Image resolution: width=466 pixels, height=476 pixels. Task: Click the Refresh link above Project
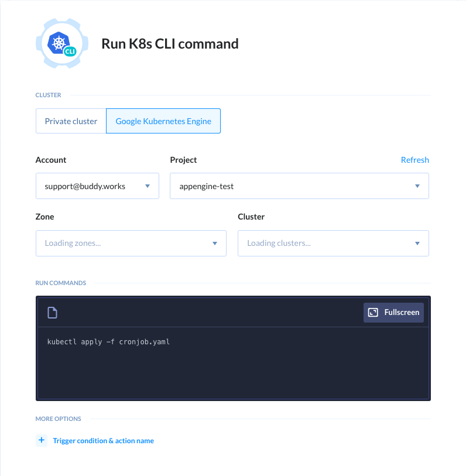[414, 160]
